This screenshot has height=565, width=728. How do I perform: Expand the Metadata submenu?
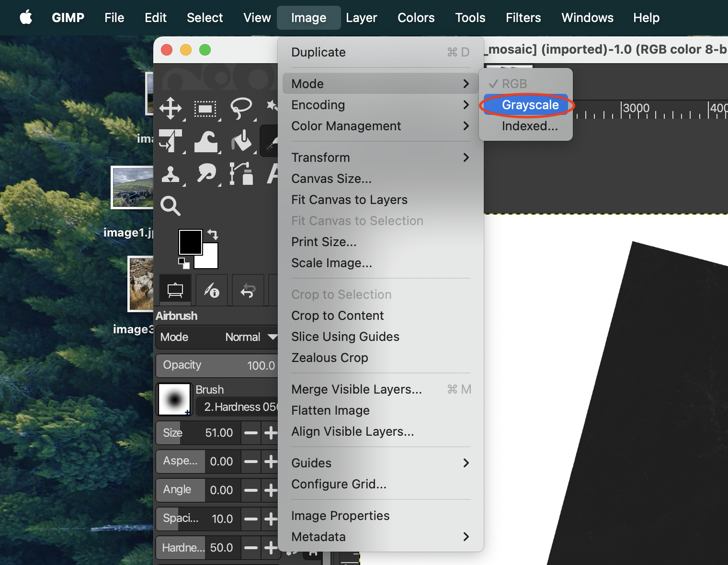pos(381,537)
